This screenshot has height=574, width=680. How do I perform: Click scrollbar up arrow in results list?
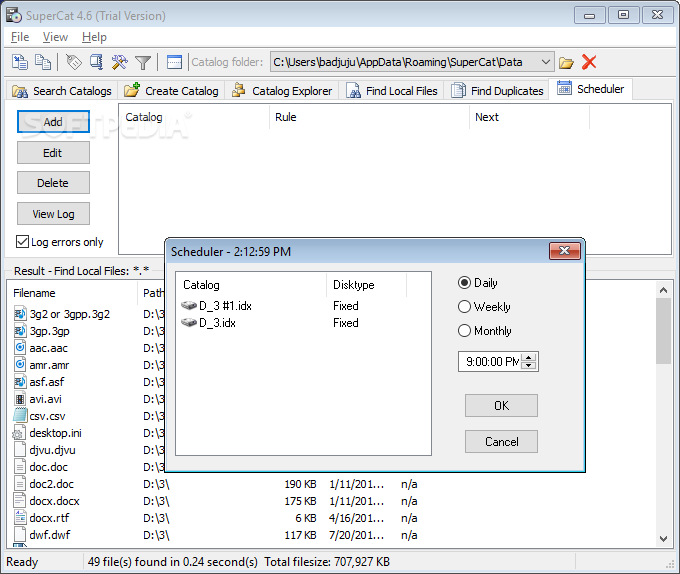[663, 290]
